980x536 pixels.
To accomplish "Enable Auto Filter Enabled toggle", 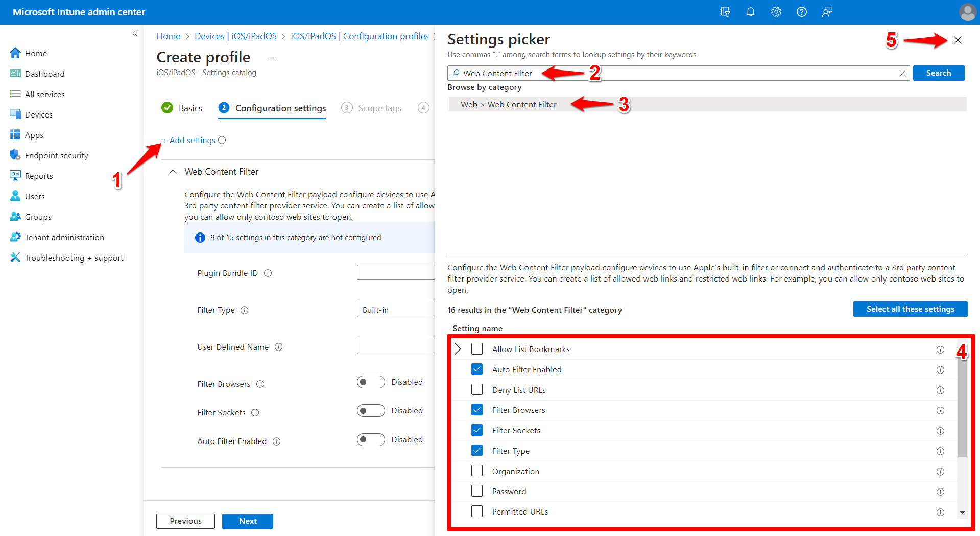I will coord(371,439).
